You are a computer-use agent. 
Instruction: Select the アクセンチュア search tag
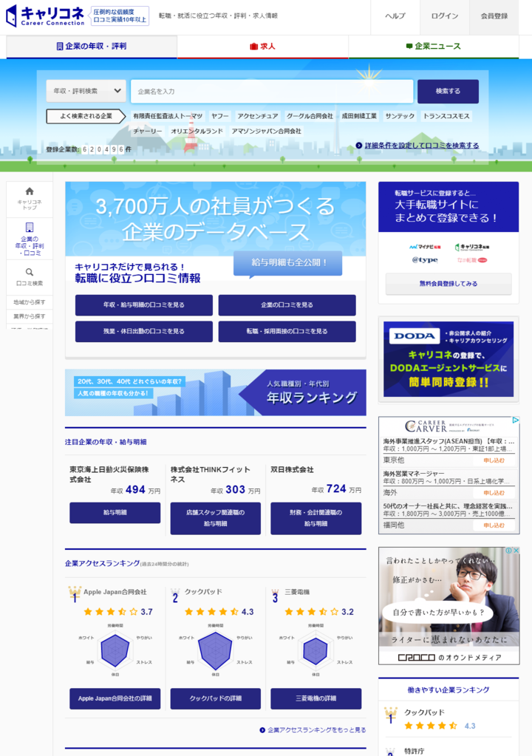coord(257,116)
